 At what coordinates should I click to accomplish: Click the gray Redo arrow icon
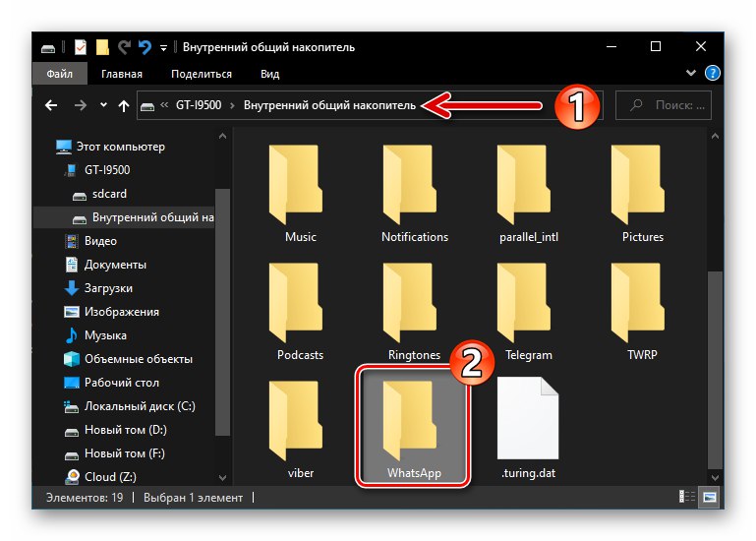[125, 47]
